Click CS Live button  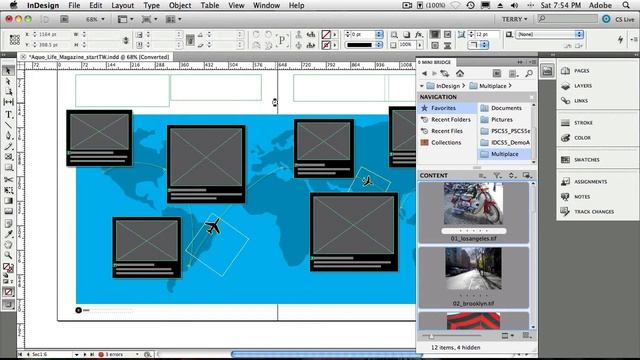618,19
